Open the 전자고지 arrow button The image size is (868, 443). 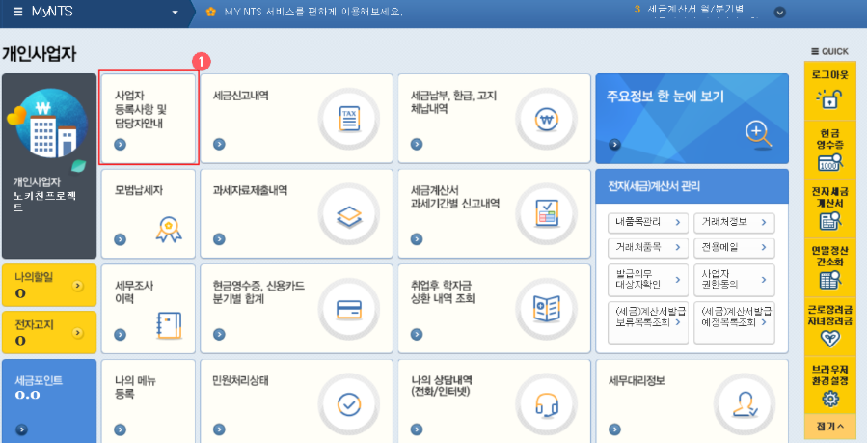click(x=77, y=333)
